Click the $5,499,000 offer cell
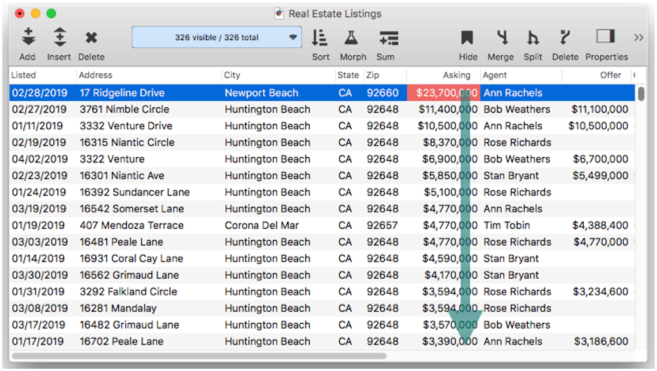 click(600, 176)
